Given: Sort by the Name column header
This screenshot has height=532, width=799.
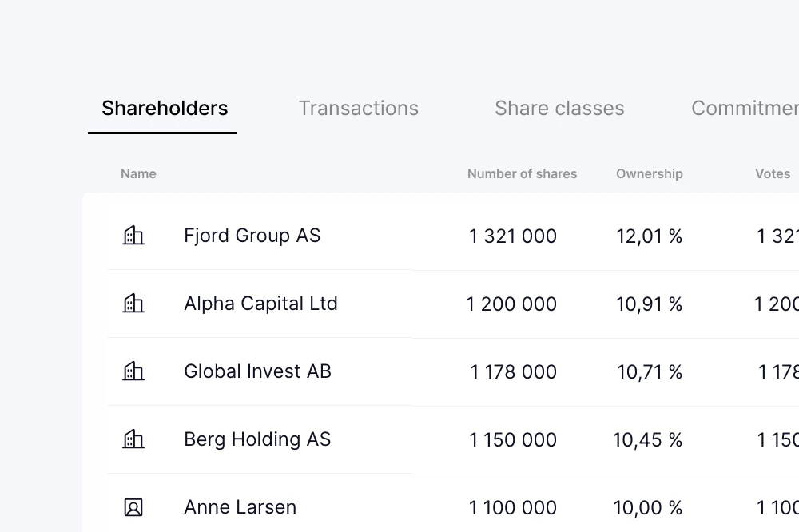Looking at the screenshot, I should click(138, 174).
